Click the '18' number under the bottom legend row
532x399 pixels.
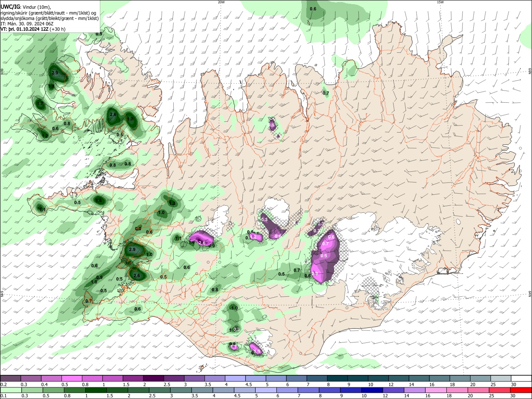(x=449, y=396)
